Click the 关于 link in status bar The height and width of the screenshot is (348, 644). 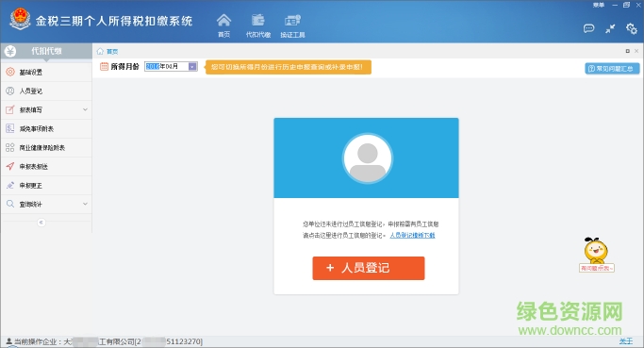[x=626, y=341]
